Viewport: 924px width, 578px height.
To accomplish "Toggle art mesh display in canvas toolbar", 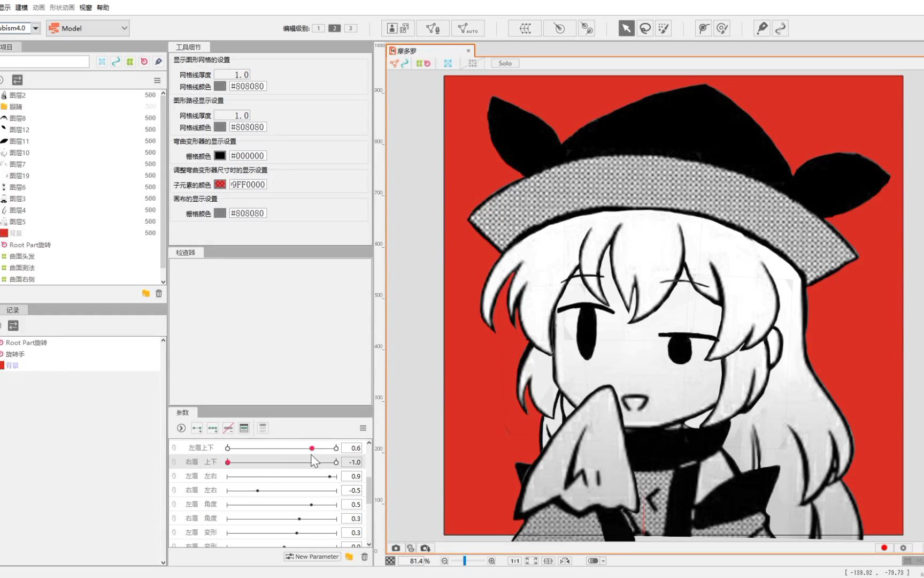I will coord(448,63).
